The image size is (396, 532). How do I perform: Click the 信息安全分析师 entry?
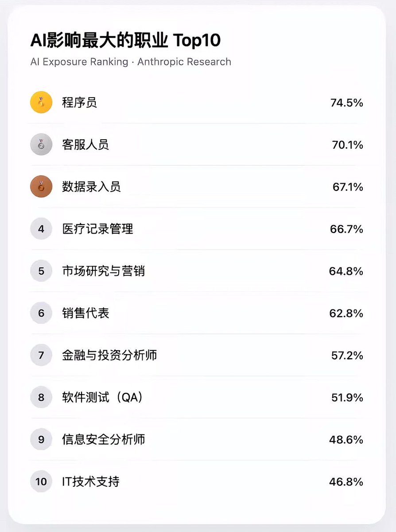tap(103, 440)
